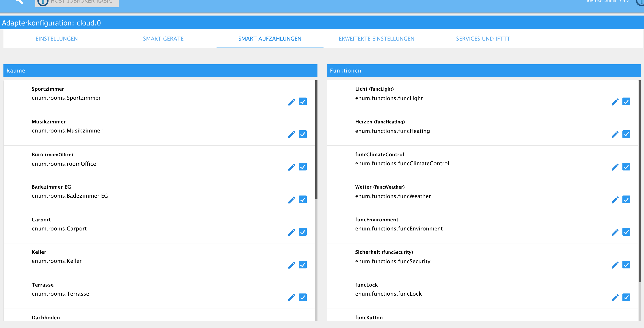This screenshot has height=328, width=644.
Task: Edit the funcLock function entry
Action: click(615, 298)
